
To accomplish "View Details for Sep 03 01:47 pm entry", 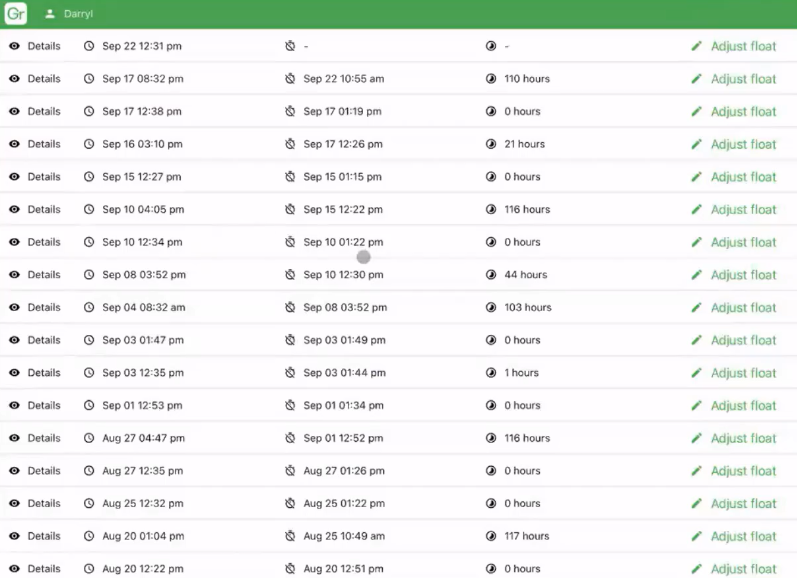I will (x=43, y=340).
